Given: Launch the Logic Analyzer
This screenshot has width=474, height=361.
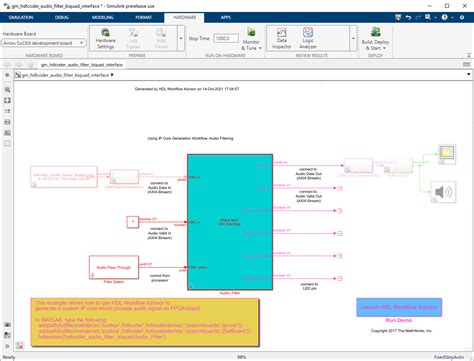Looking at the screenshot, I should pos(308,38).
